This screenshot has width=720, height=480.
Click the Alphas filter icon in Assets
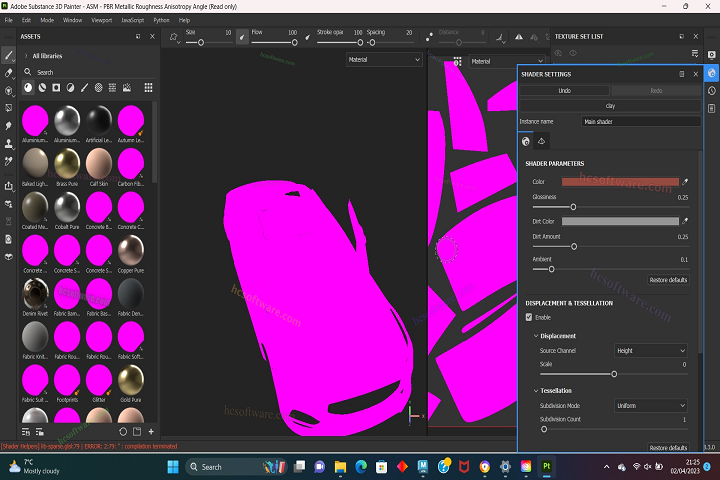[98, 88]
